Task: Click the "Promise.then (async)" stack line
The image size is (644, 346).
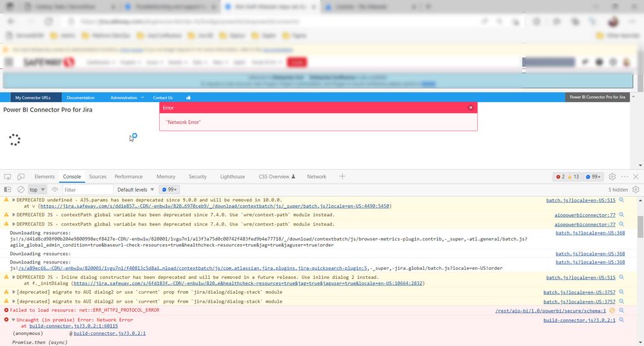Action: 40,342
